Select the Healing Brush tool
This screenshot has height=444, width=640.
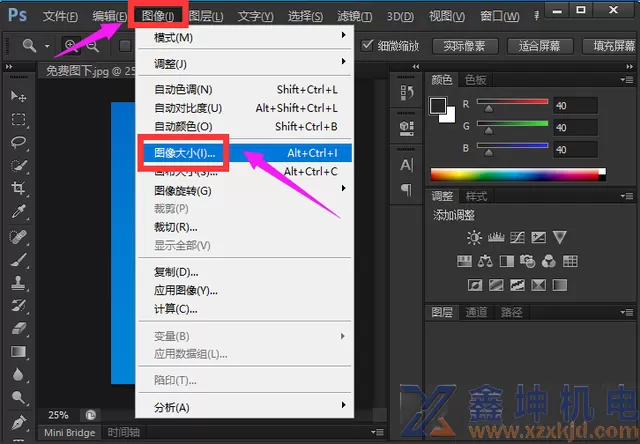click(18, 237)
